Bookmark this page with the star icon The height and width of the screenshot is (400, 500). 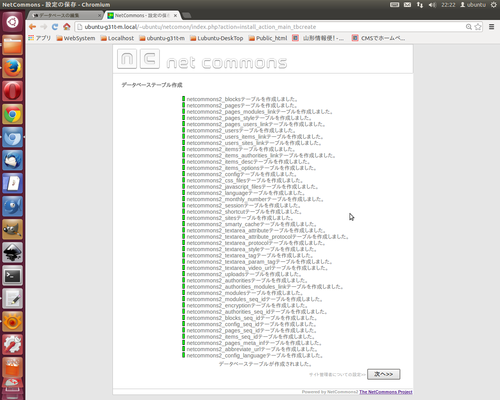pyautogui.click(x=478, y=27)
